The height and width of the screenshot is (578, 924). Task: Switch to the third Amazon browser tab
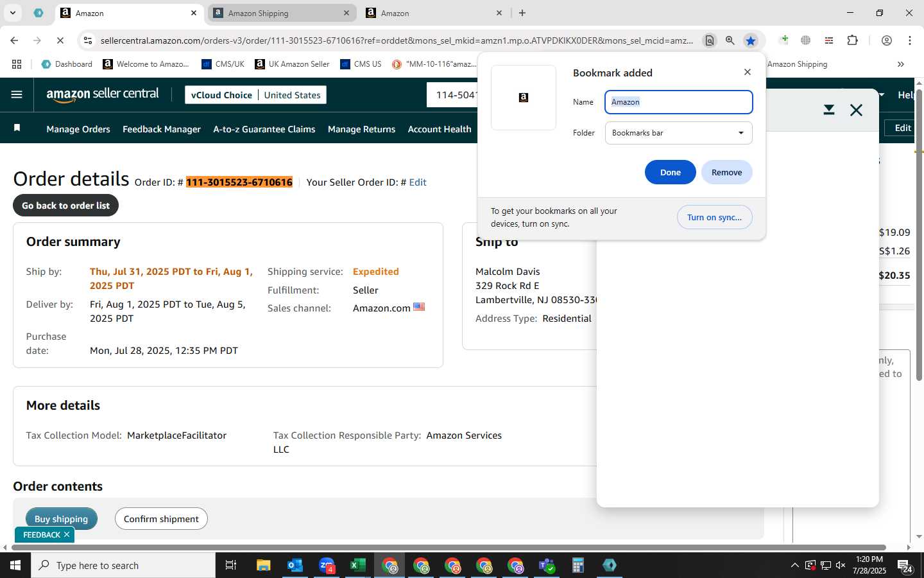434,13
